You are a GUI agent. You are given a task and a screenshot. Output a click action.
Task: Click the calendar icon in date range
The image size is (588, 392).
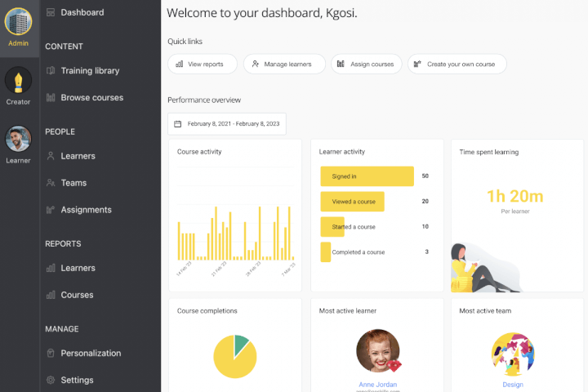coord(178,124)
